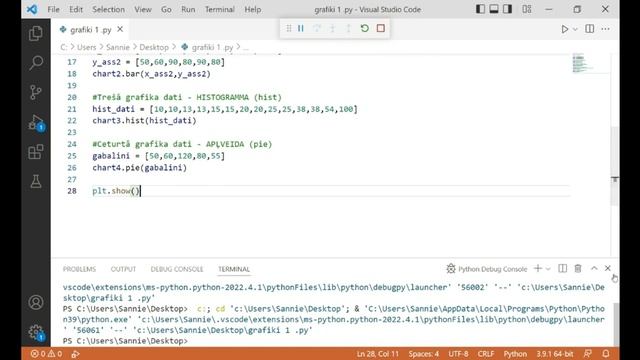Image resolution: width=640 pixels, height=360 pixels.
Task: Expand the run button dropdown arrow
Action: [x=575, y=29]
